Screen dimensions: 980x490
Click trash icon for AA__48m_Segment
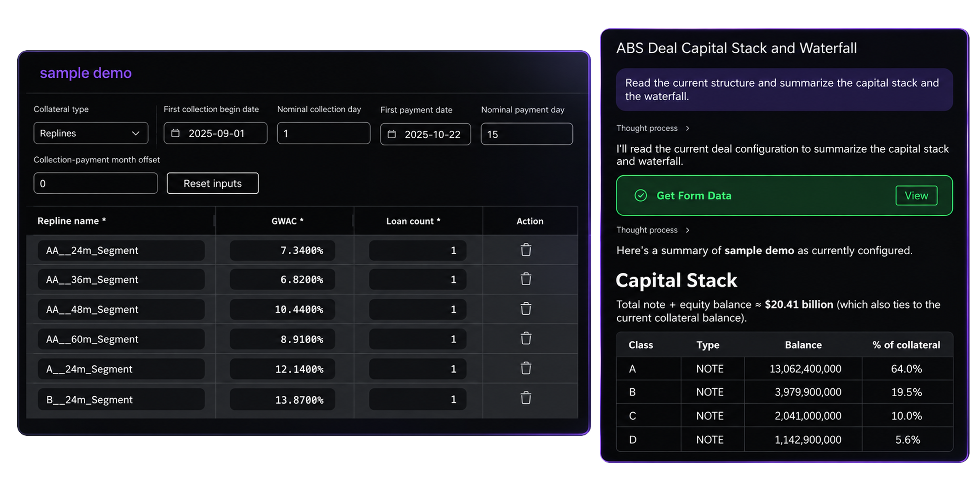click(x=526, y=309)
